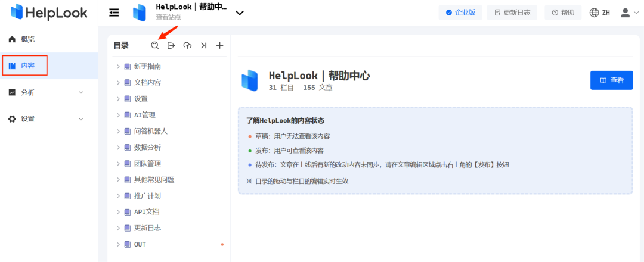Click the HelpLook logo in sidebar

pyautogui.click(x=49, y=13)
